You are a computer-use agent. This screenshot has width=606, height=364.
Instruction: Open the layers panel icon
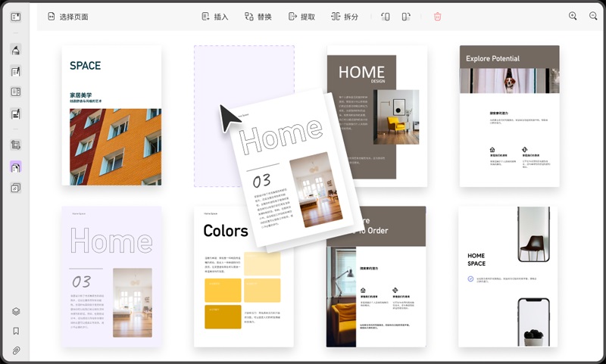click(x=16, y=311)
